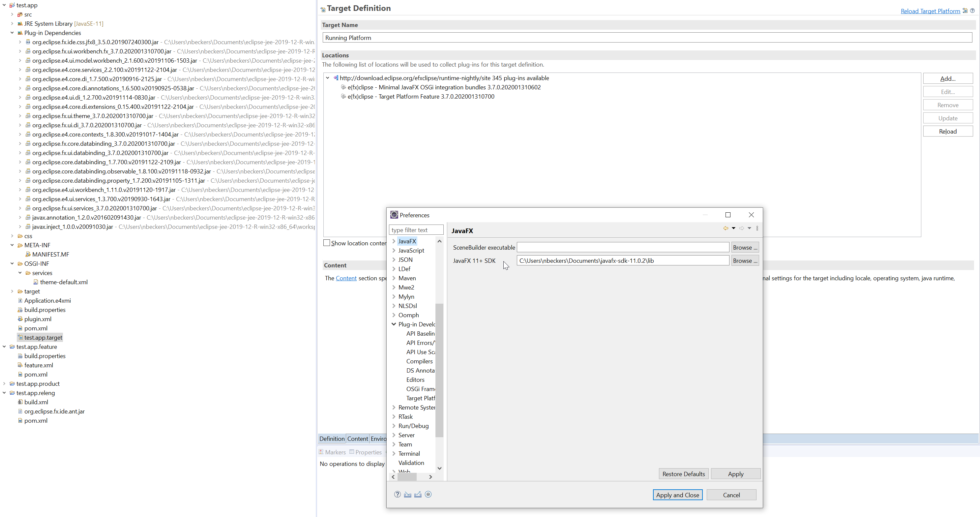
Task: Click the forward arrow in Preferences header
Action: pos(741,228)
